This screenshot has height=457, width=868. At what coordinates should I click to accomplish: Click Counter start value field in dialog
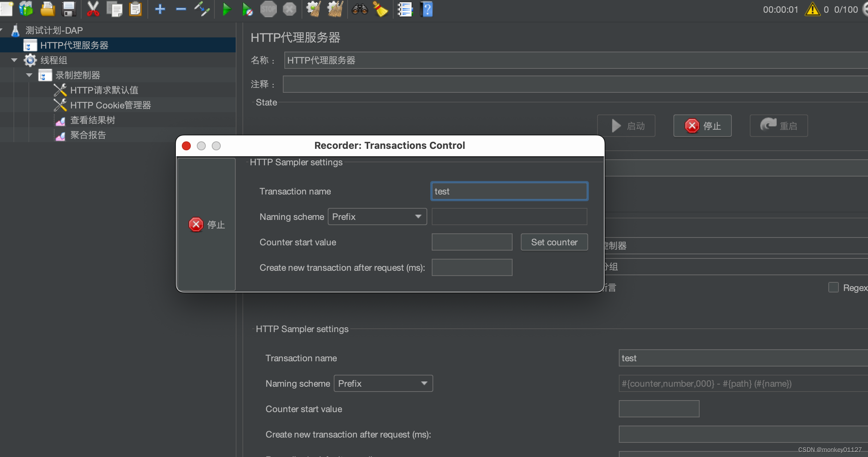[472, 242]
